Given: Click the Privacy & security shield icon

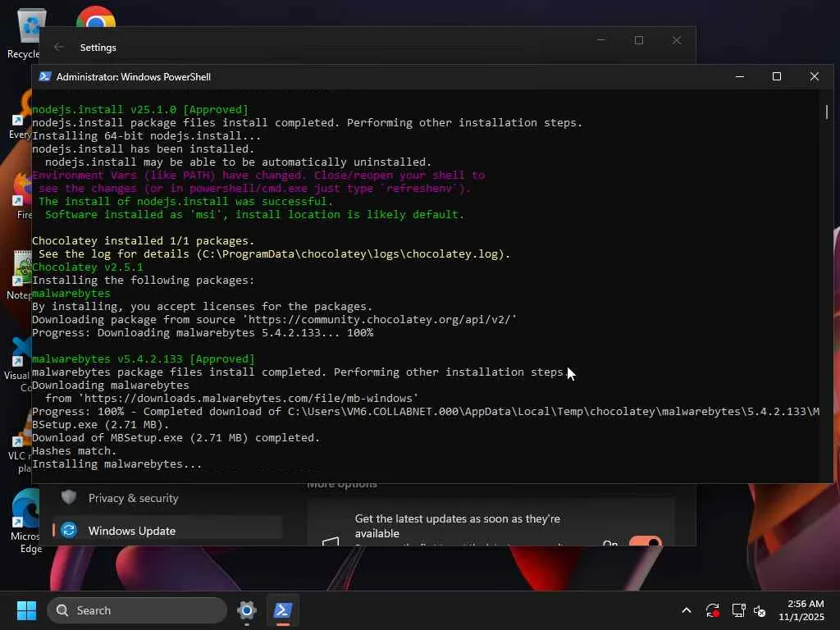Looking at the screenshot, I should [x=69, y=498].
